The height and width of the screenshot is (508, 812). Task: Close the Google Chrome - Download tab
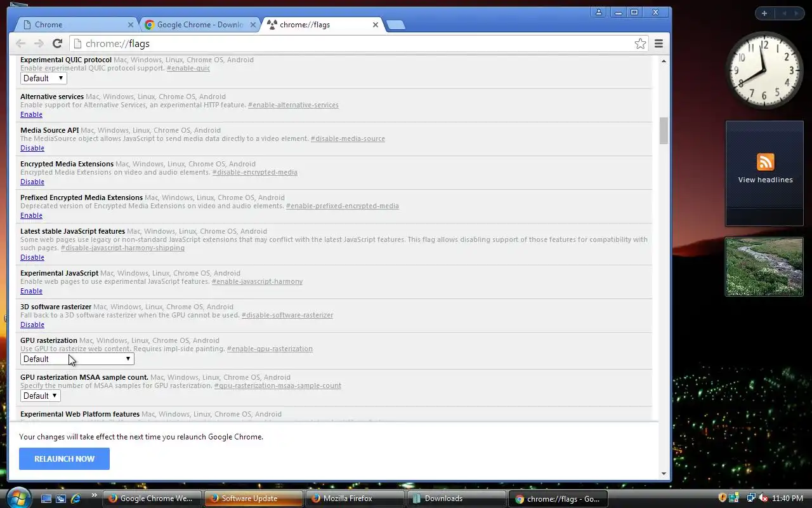click(x=252, y=25)
